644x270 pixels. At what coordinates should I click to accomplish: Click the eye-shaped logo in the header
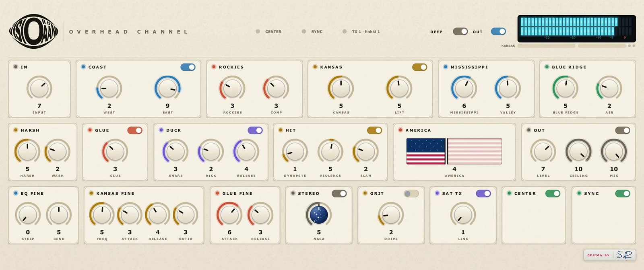click(x=34, y=31)
